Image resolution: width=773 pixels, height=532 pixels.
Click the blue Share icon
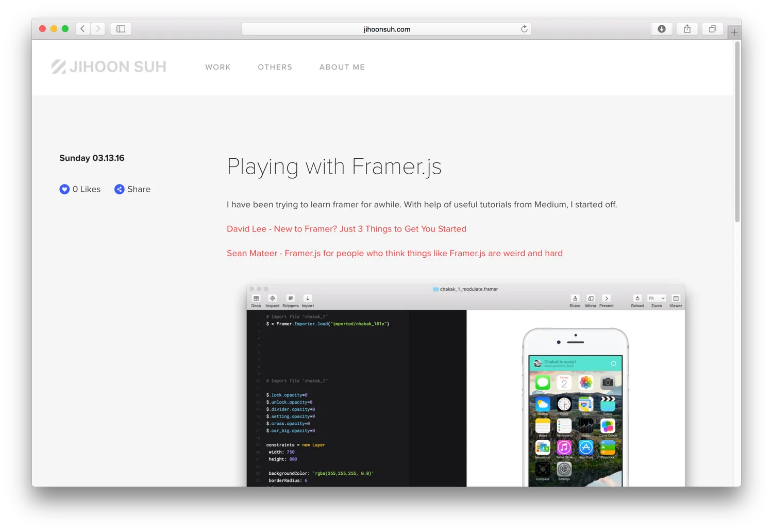[119, 189]
